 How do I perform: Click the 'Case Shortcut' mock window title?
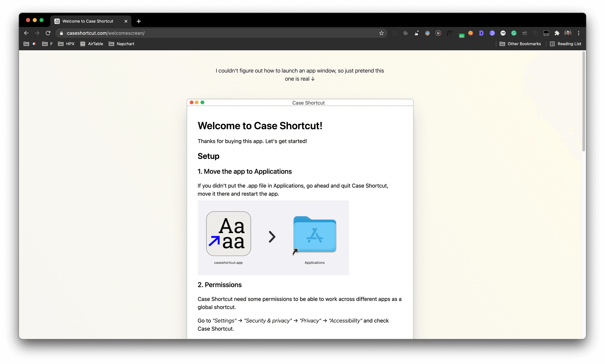(308, 103)
